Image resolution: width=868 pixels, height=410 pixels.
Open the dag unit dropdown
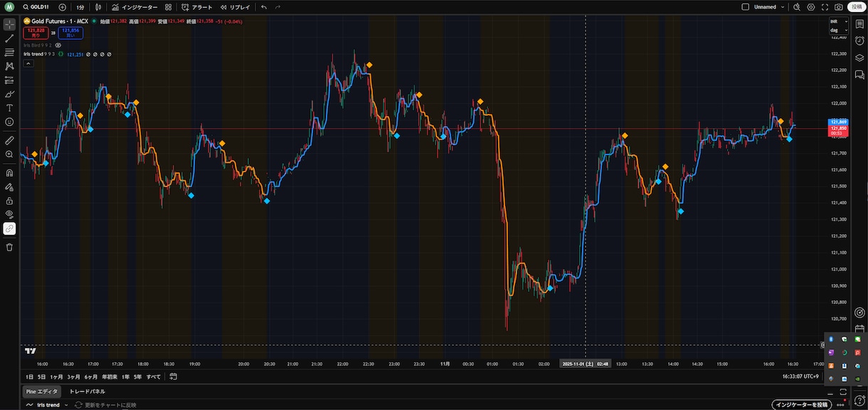click(837, 30)
